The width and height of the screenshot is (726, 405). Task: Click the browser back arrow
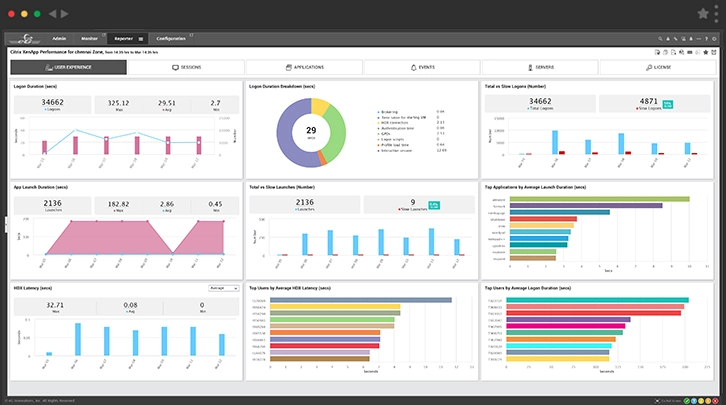pos(52,14)
